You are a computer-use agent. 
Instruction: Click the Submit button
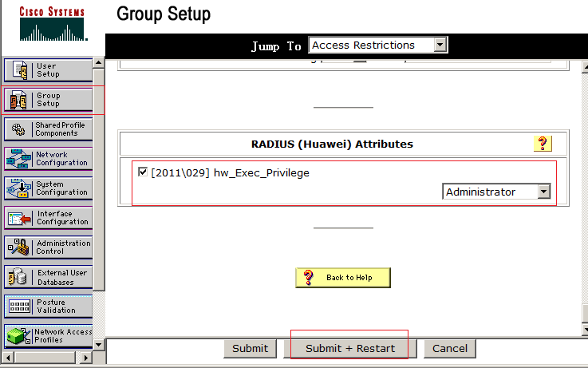(251, 349)
